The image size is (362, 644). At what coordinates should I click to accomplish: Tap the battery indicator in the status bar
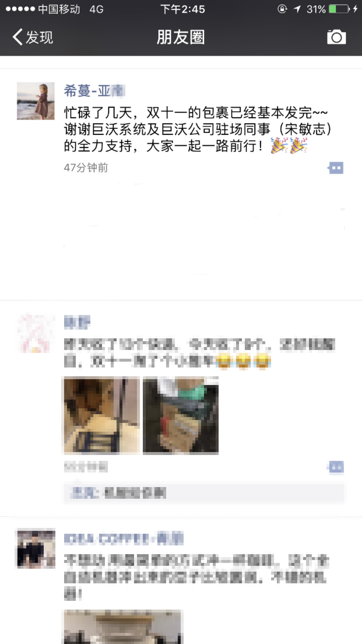click(339, 9)
